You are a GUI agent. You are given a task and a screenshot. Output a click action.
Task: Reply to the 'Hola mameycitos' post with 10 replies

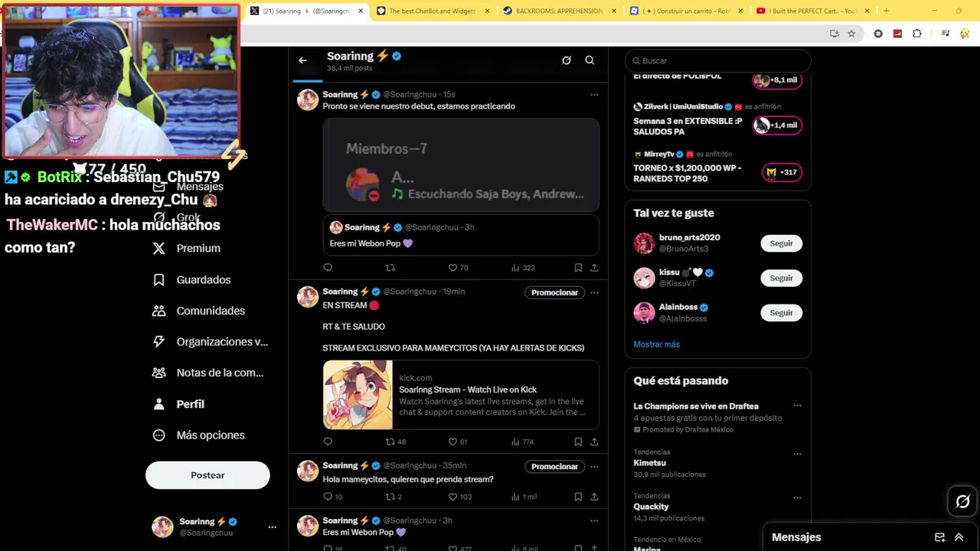(x=332, y=497)
